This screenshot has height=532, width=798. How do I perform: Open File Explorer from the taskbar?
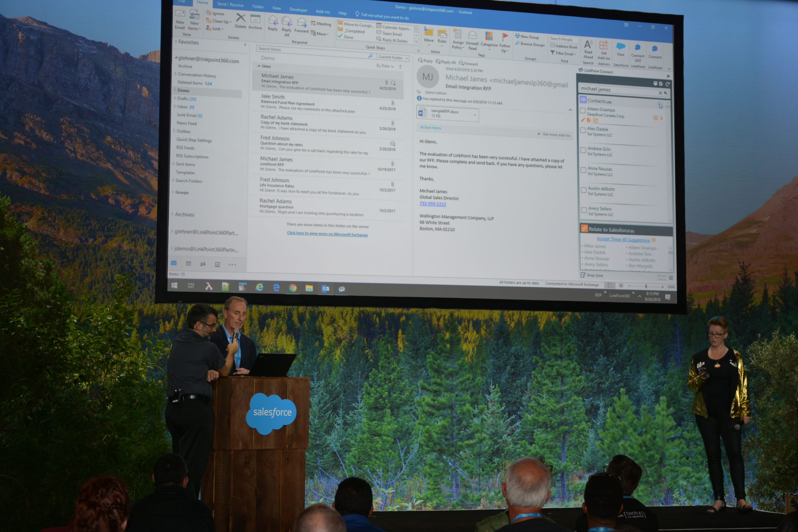[309, 288]
